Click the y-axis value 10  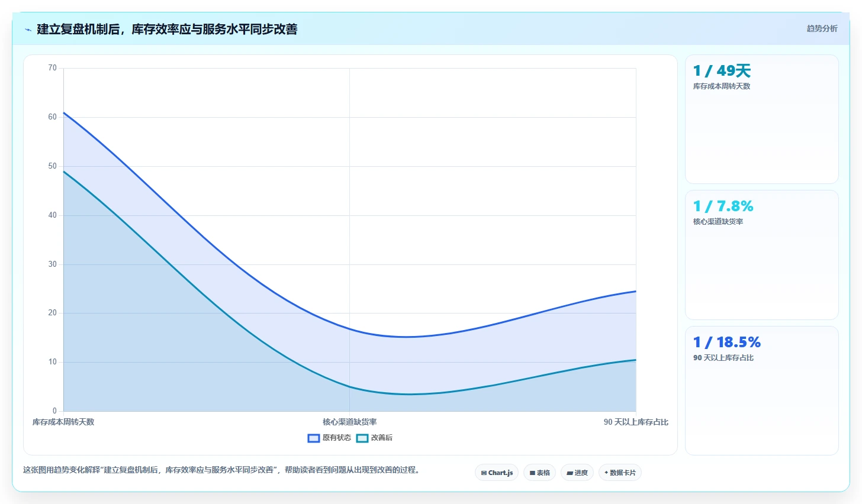coord(53,362)
